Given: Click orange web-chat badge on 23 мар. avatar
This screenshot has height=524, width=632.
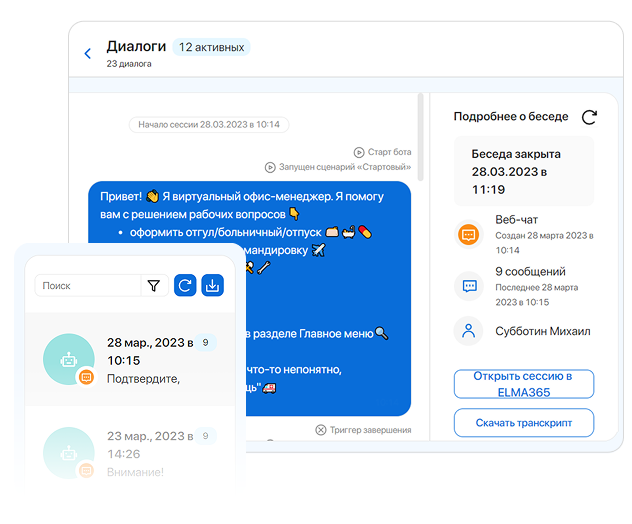Looking at the screenshot, I should tap(86, 470).
